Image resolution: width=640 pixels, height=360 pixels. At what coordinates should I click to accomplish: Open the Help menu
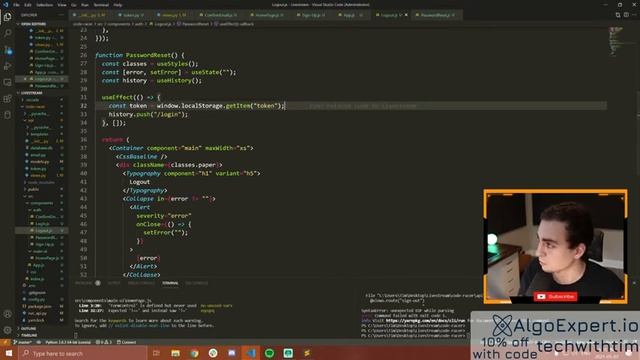click(118, 5)
